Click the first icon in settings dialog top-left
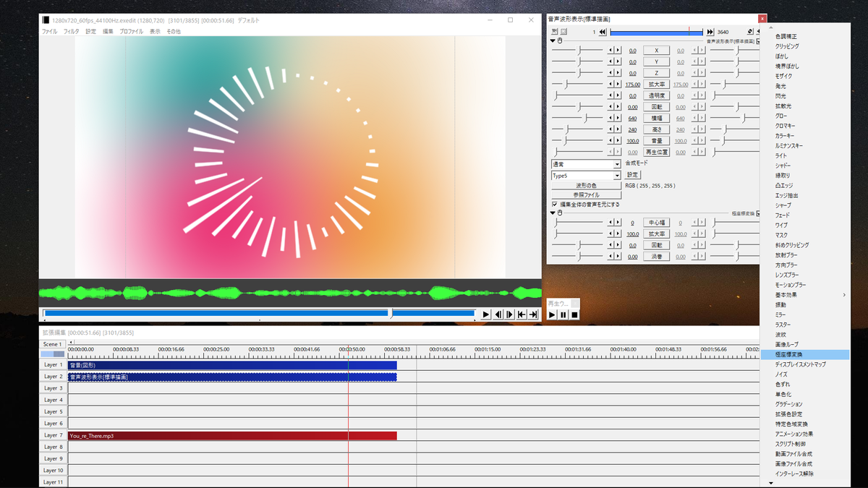868x488 pixels. tap(554, 32)
